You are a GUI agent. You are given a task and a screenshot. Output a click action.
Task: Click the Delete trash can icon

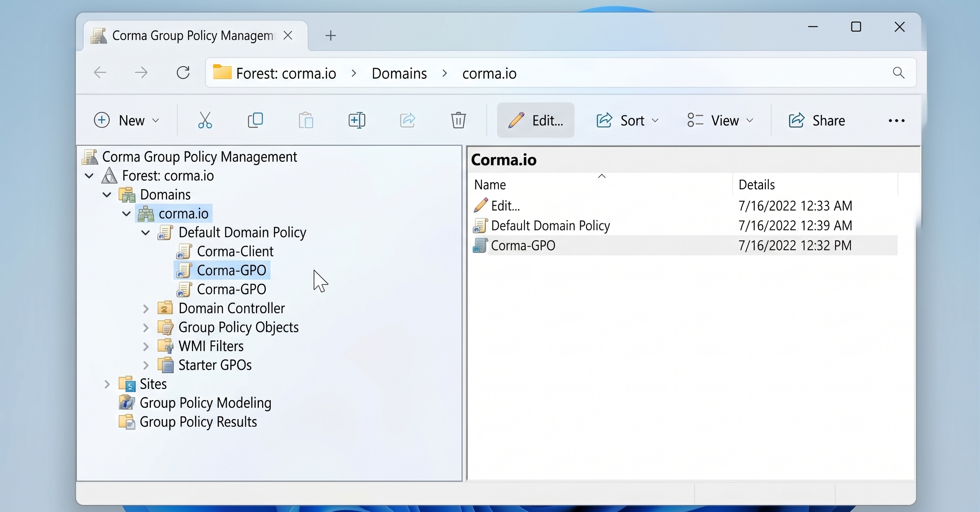pos(458,120)
